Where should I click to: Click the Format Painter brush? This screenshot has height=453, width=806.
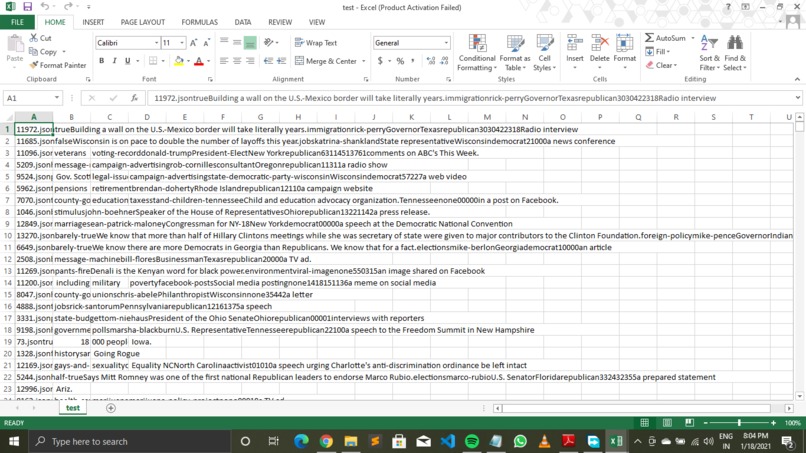coord(34,65)
